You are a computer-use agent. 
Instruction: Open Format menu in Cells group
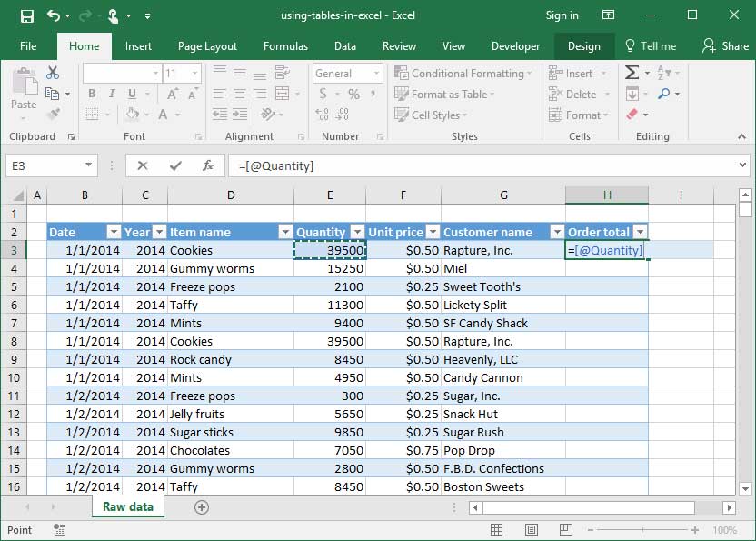point(579,115)
